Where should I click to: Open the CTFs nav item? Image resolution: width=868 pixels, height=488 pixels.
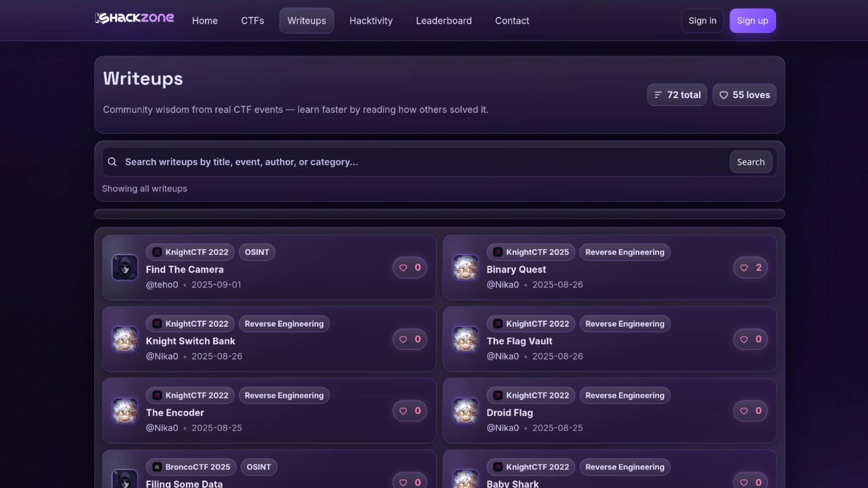252,21
